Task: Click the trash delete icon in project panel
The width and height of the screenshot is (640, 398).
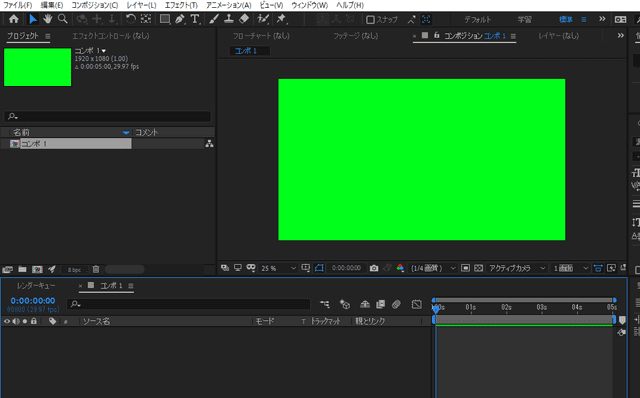Action: (x=96, y=269)
